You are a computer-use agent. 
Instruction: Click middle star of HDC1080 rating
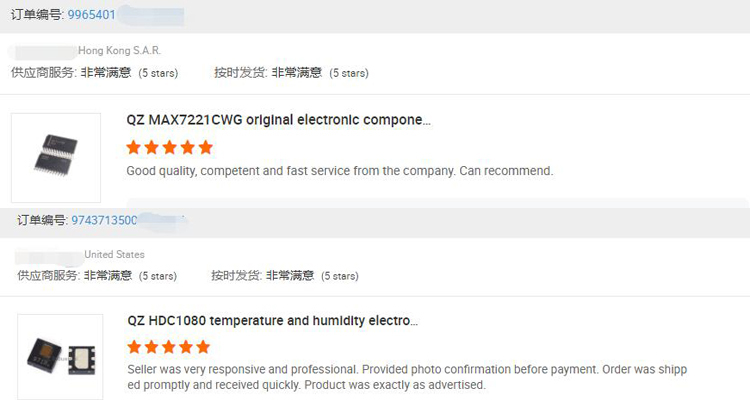pyautogui.click(x=169, y=347)
